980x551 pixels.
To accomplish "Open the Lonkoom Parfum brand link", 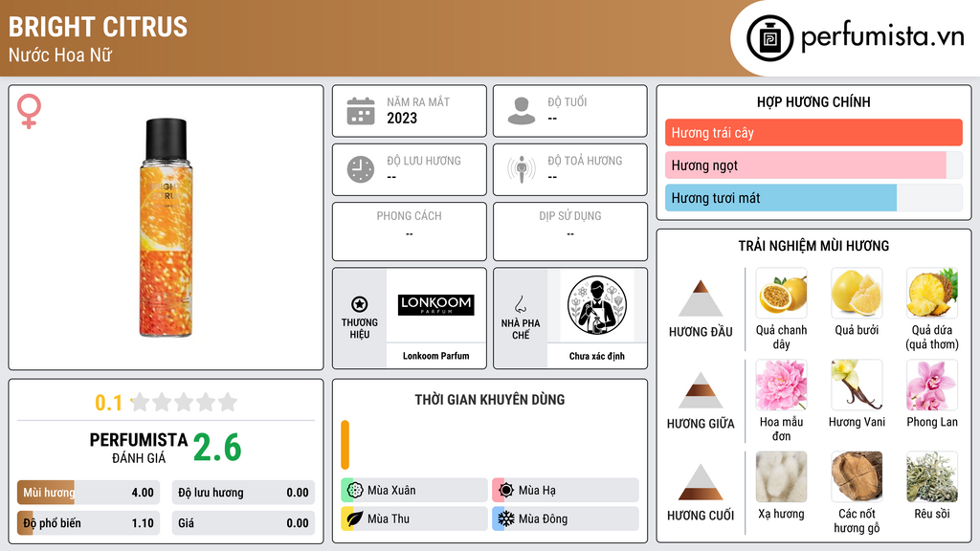I will (x=435, y=356).
